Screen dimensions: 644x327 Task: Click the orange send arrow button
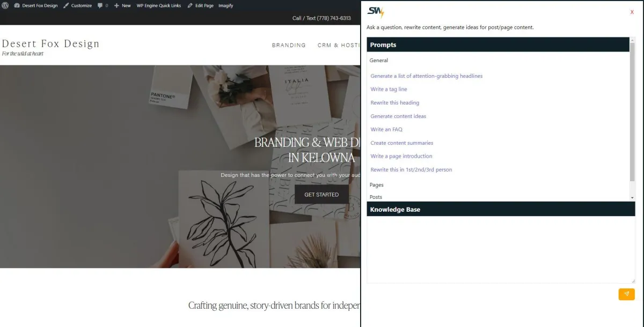(626, 294)
